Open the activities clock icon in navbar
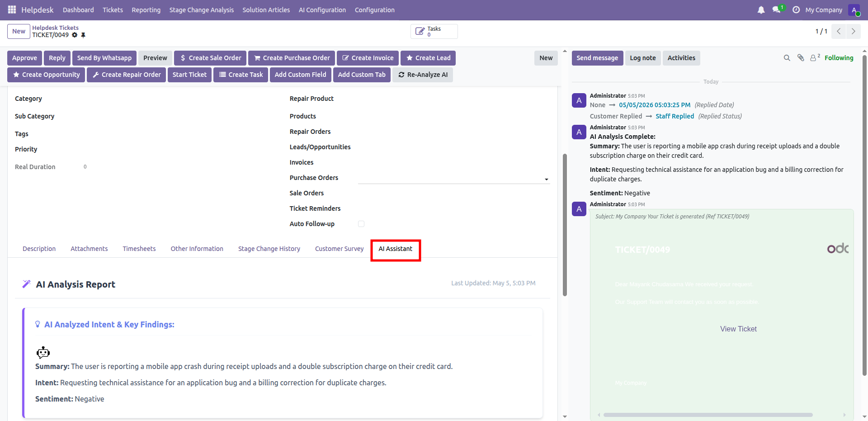This screenshot has height=421, width=868. pyautogui.click(x=796, y=10)
